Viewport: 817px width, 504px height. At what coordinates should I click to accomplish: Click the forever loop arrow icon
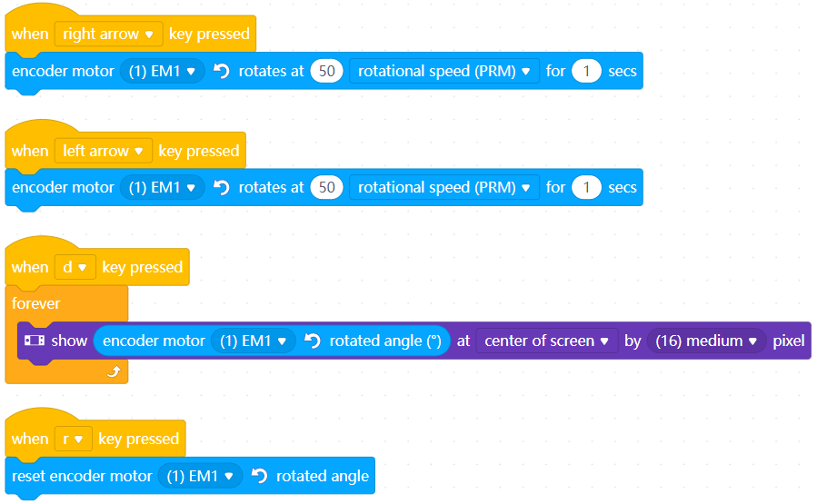pos(115,371)
